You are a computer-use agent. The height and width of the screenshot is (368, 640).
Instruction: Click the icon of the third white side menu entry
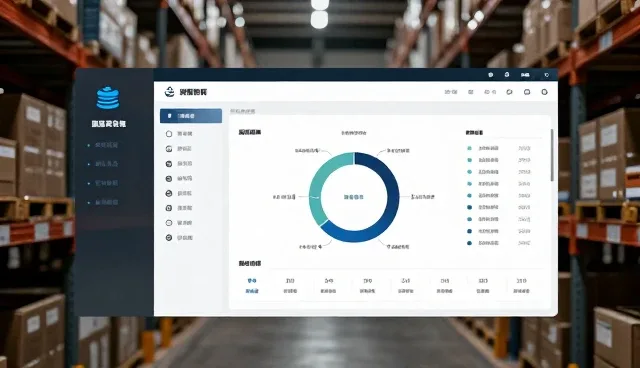[169, 149]
